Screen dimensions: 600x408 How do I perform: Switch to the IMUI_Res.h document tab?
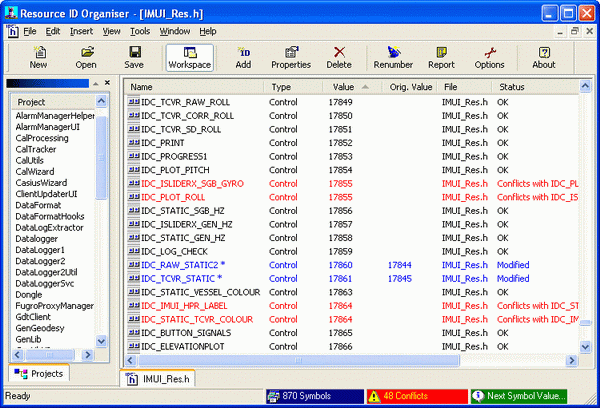158,378
